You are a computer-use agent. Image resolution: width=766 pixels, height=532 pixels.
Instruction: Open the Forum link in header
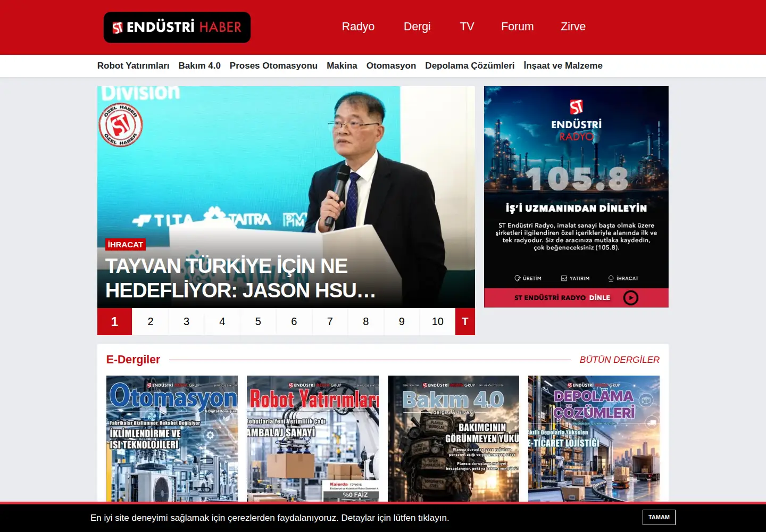517,27
